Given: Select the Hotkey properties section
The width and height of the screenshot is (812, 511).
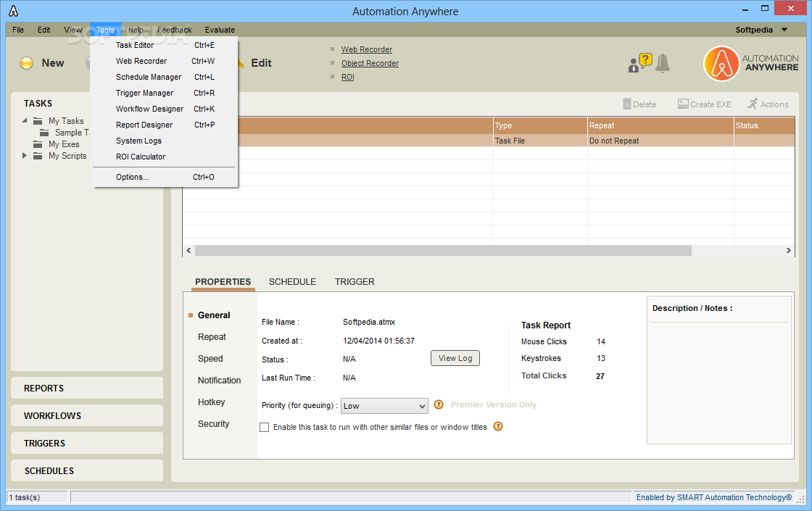Looking at the screenshot, I should (x=211, y=402).
